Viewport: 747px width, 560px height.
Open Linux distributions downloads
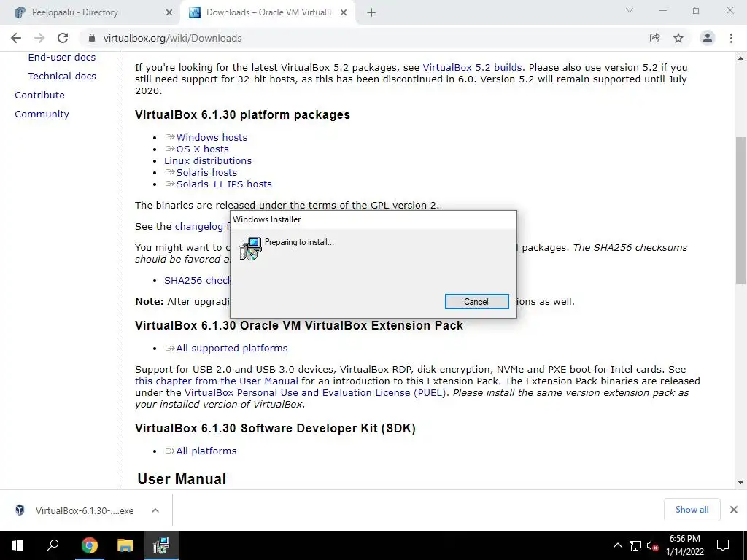(x=208, y=161)
